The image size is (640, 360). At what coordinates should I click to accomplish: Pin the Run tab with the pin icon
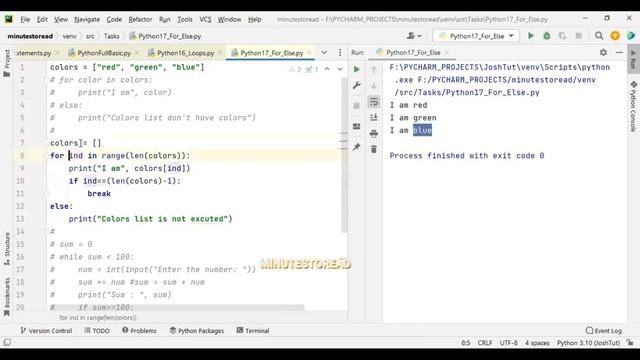pos(357,147)
